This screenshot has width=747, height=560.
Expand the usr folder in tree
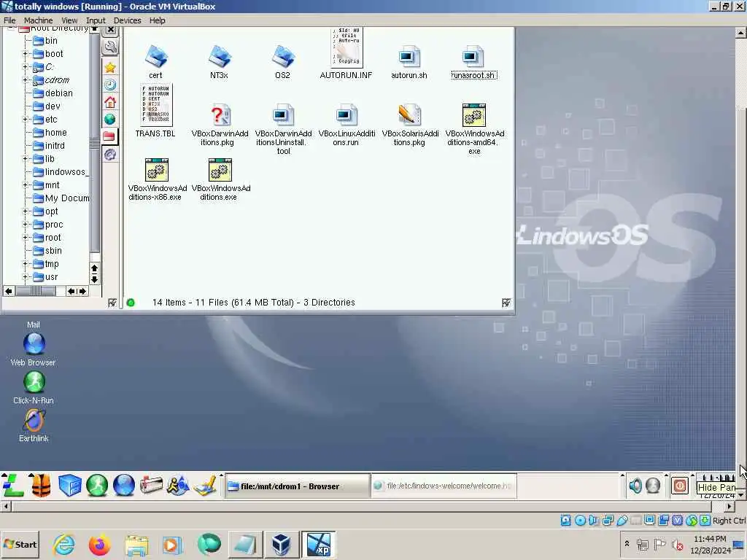point(25,277)
